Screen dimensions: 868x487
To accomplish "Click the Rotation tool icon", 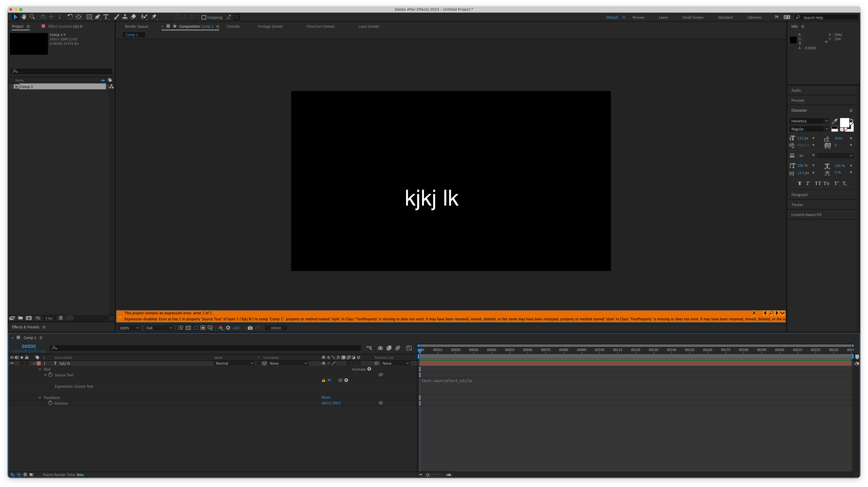I will [70, 17].
